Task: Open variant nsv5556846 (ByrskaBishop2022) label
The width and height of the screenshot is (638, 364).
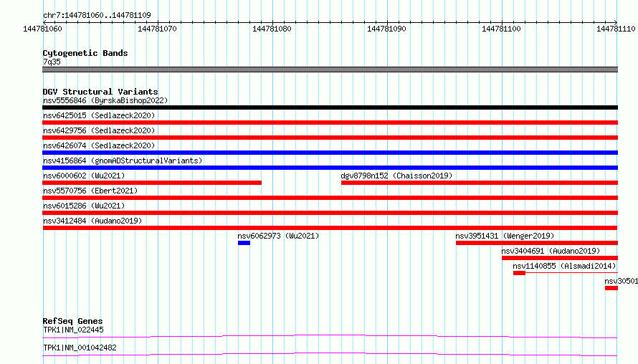Action: tap(105, 100)
